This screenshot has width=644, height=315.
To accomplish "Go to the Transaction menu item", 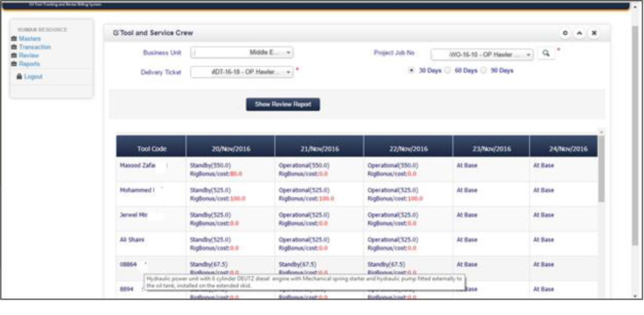I will [x=35, y=48].
